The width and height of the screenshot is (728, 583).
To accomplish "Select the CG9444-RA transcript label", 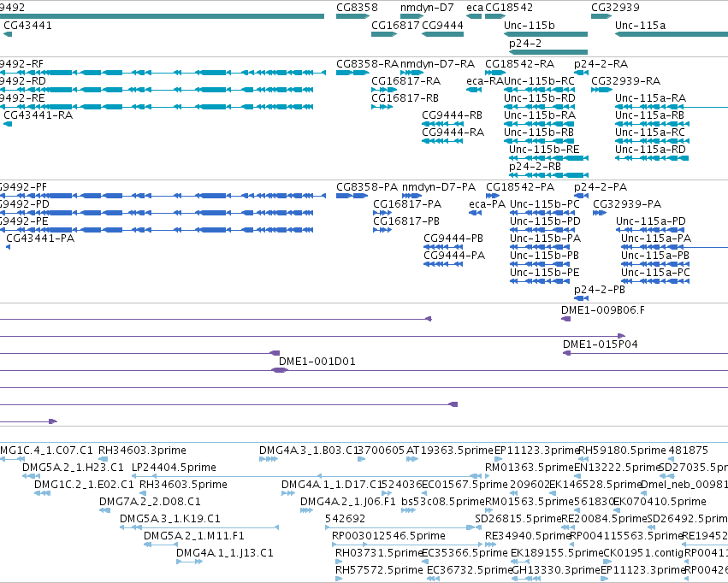I will (453, 132).
